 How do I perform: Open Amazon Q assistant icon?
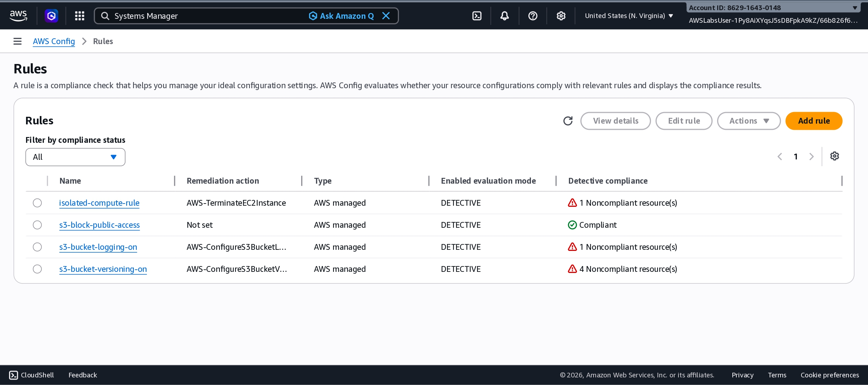[51, 16]
